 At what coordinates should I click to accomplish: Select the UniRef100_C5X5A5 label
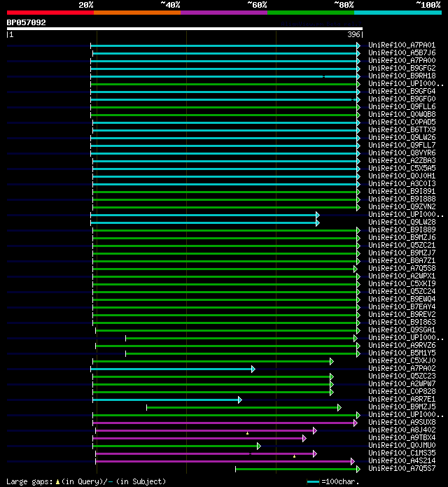pyautogui.click(x=402, y=169)
